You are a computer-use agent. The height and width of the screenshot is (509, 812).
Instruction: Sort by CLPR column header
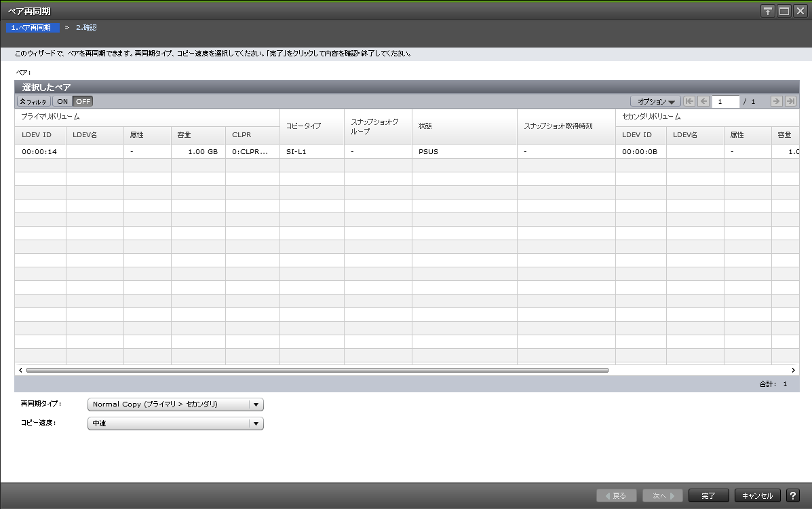[253, 135]
